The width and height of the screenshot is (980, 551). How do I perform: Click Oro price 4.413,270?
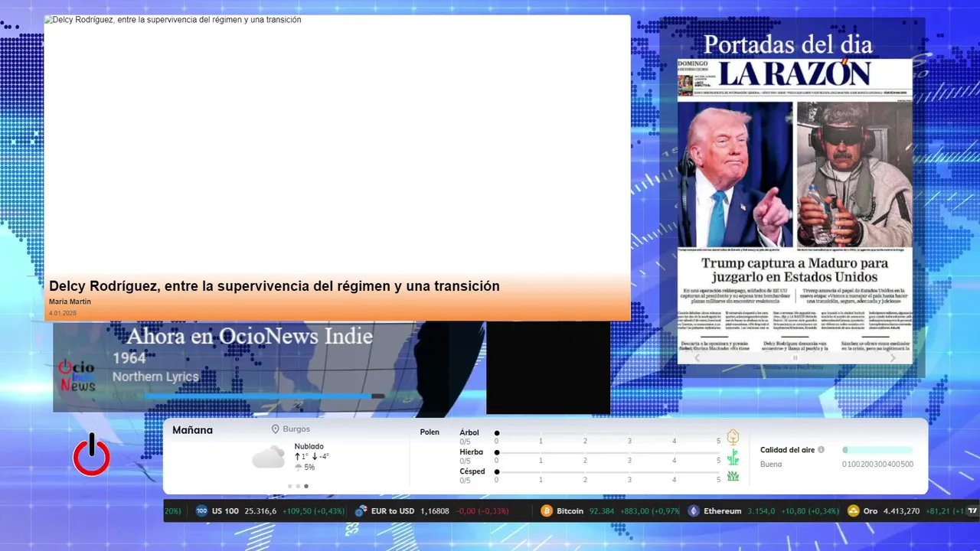(901, 510)
